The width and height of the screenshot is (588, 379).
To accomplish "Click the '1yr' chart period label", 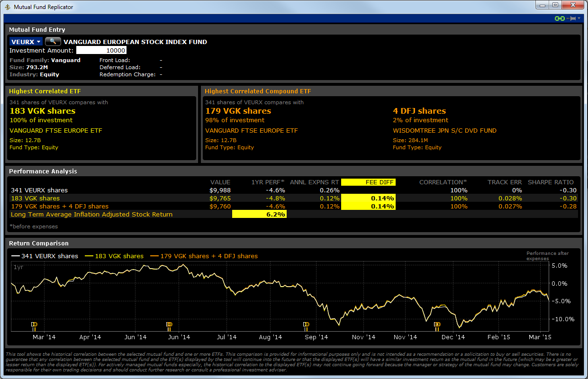I will 18,267.
